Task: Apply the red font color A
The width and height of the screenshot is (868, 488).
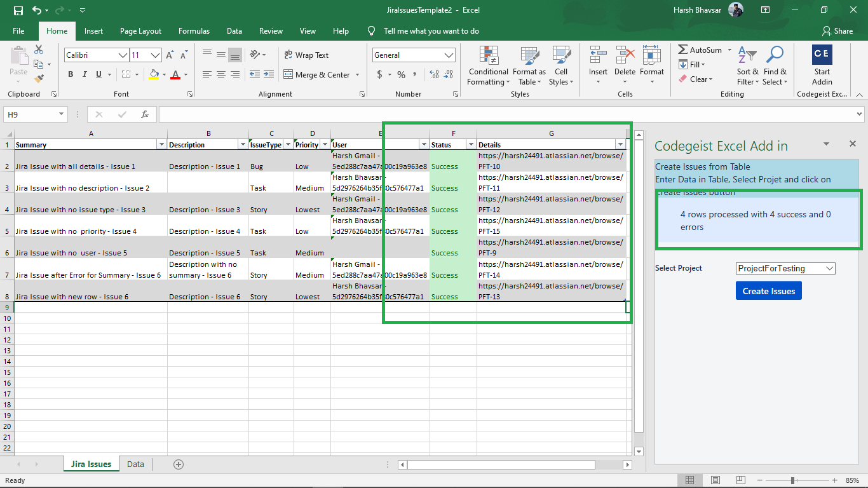Action: coord(175,75)
